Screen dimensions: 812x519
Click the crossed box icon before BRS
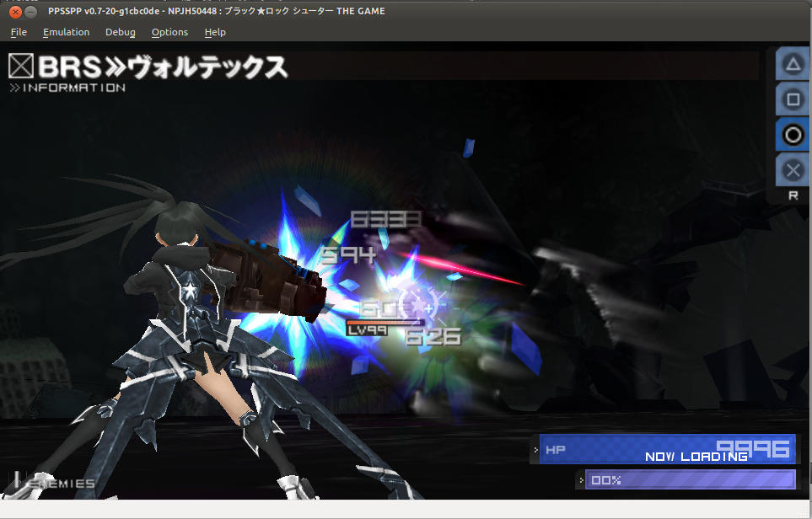point(21,67)
